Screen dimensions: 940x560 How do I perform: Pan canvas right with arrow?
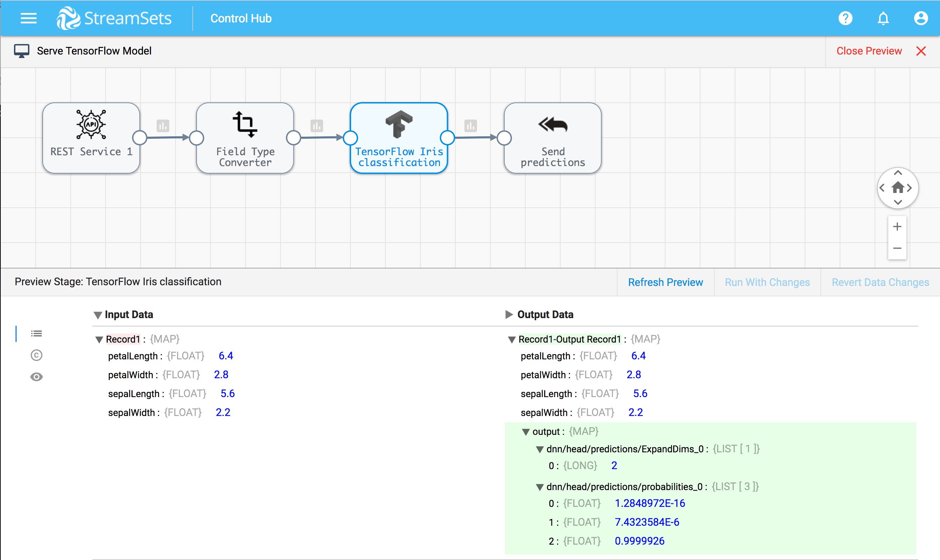pyautogui.click(x=910, y=188)
